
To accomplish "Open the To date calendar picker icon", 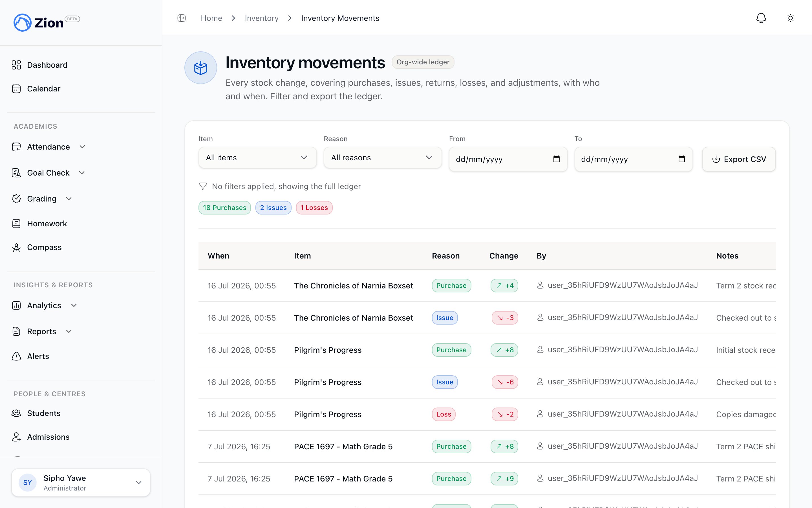I will [x=681, y=159].
